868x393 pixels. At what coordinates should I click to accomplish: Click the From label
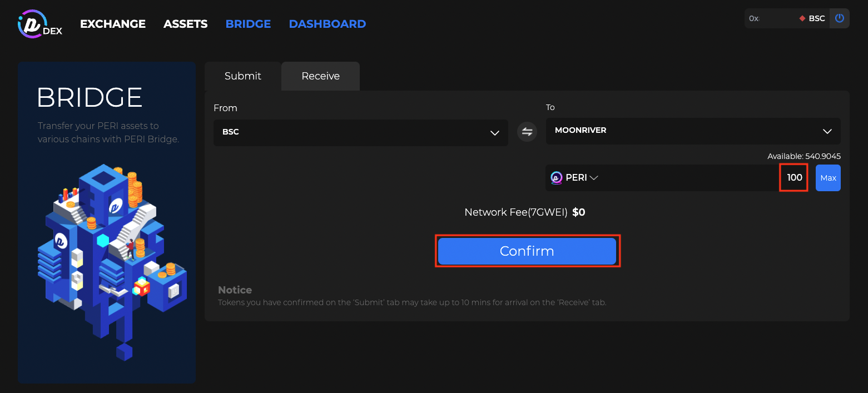(x=225, y=108)
